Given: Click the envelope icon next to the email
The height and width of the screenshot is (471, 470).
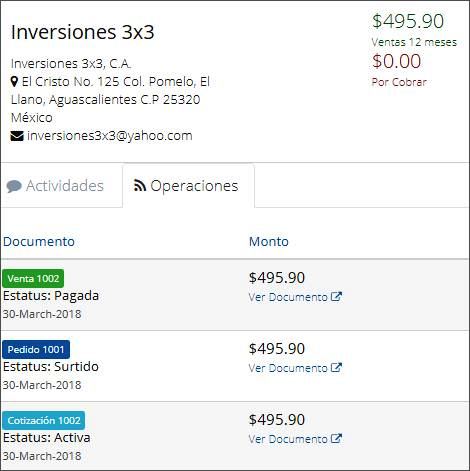Looking at the screenshot, I should pyautogui.click(x=17, y=136).
